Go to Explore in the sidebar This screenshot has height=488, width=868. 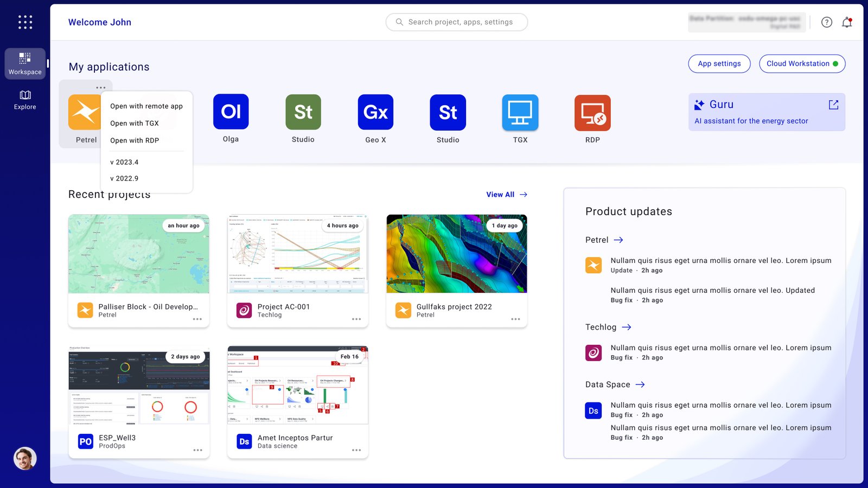pos(25,100)
